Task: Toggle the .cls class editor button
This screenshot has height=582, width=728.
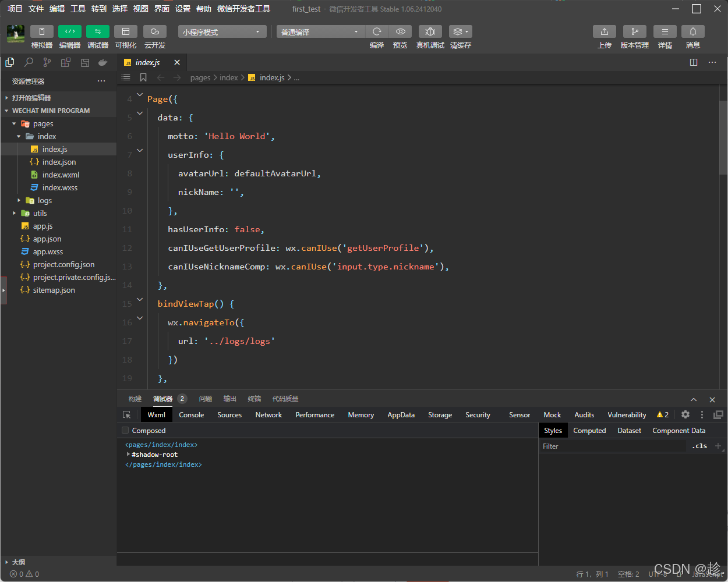Action: coord(699,446)
